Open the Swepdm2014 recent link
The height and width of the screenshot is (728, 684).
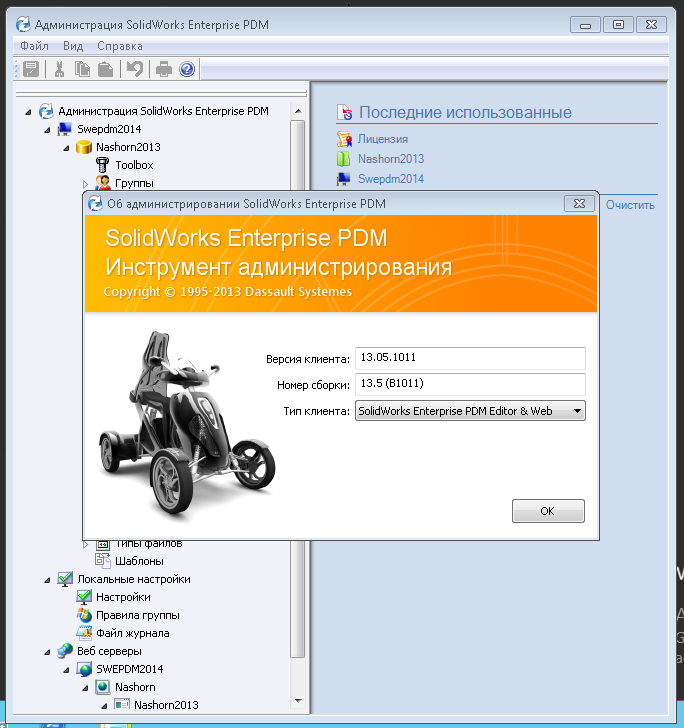click(x=391, y=179)
